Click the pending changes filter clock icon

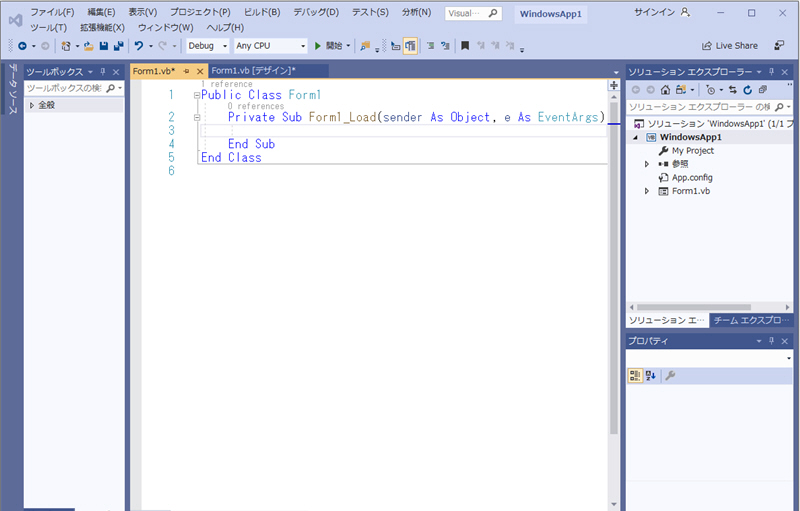[711, 90]
